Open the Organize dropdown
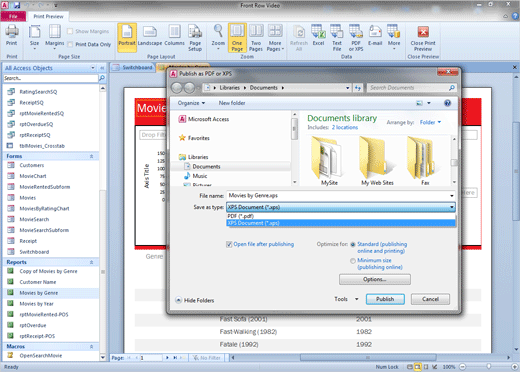The image size is (520, 372). coord(191,103)
